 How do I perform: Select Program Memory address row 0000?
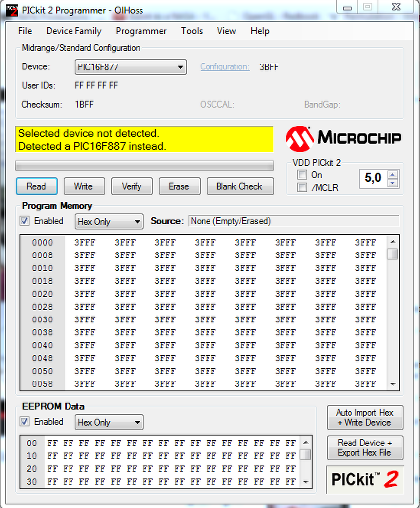[x=43, y=242]
